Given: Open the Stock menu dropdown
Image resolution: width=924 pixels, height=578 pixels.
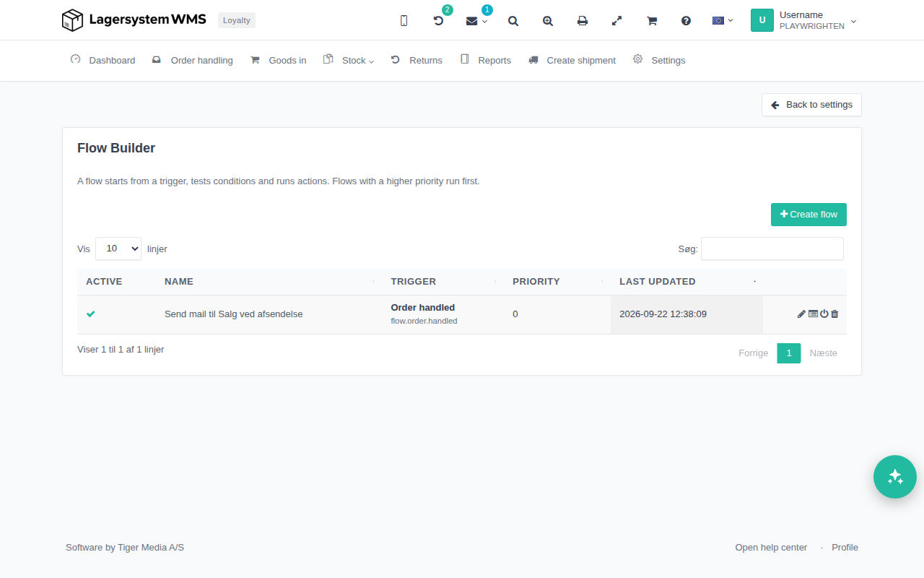Looking at the screenshot, I should click(349, 60).
